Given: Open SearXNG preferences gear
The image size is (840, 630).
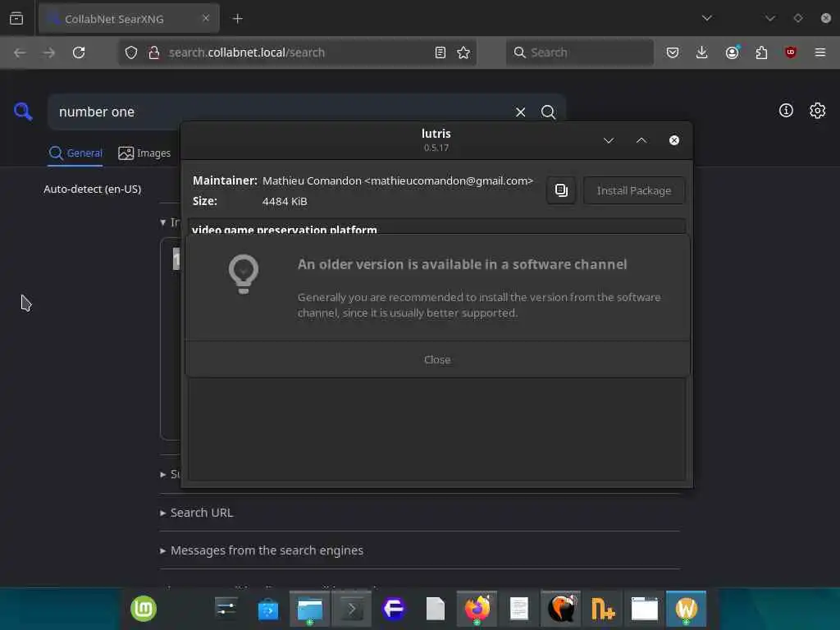Looking at the screenshot, I should tap(818, 111).
